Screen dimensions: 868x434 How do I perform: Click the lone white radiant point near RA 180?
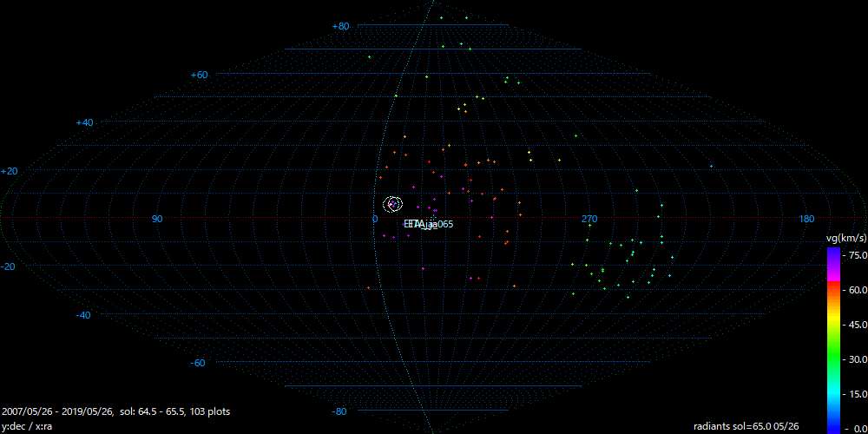coord(711,166)
